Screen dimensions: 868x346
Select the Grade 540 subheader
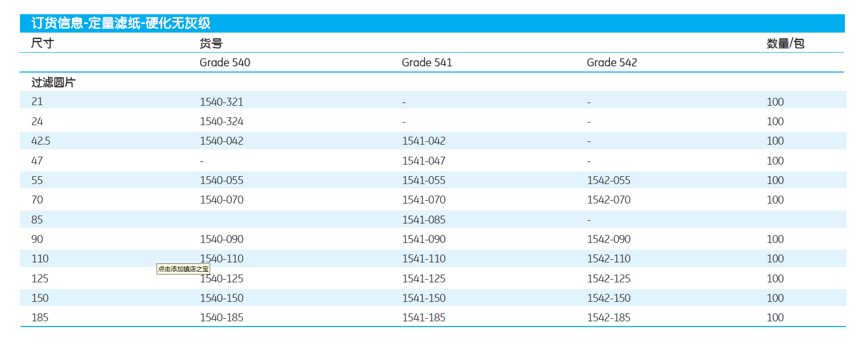coord(225,63)
